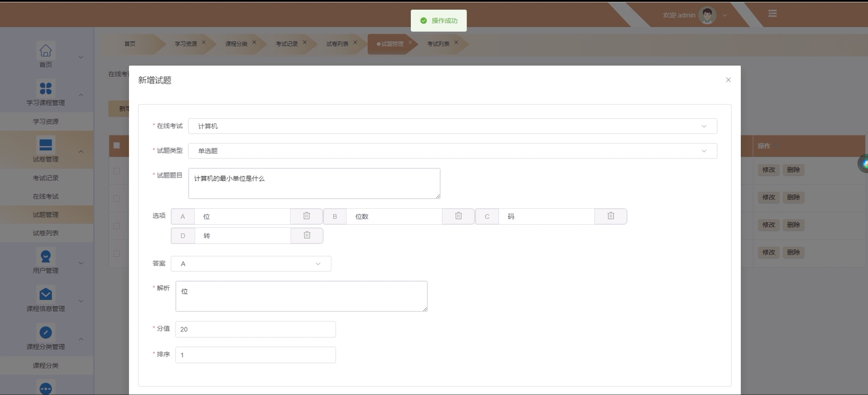
Task: Expand the 用户管理 sidebar chevron
Action: point(81,263)
